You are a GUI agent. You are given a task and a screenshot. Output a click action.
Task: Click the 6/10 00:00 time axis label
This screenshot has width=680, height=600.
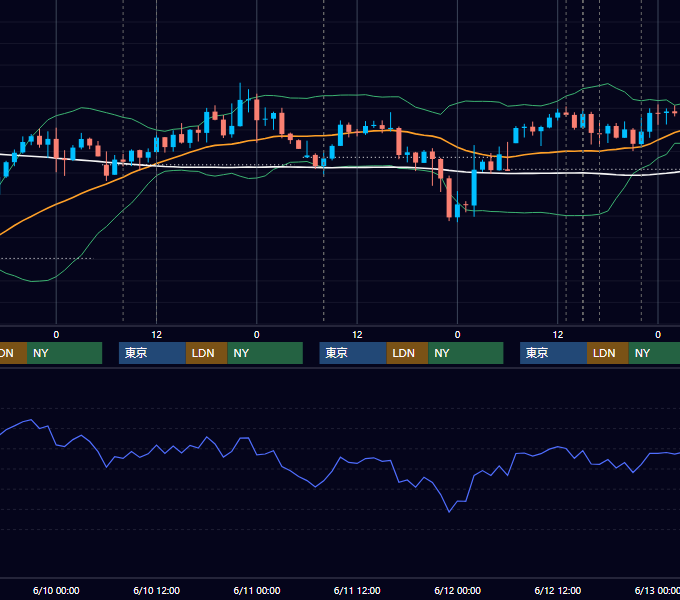tap(56, 590)
